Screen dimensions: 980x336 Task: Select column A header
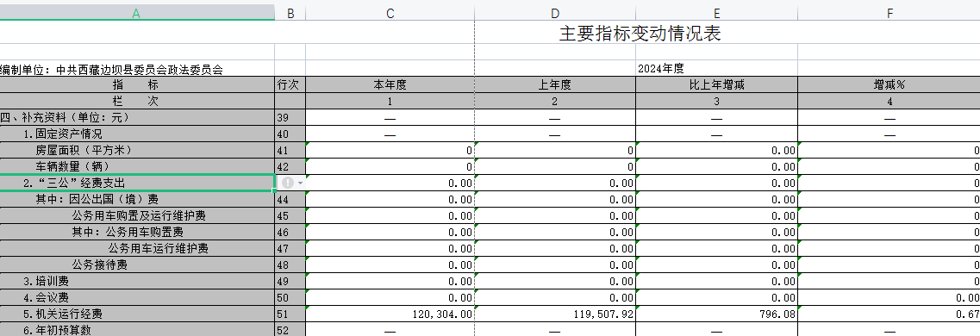pyautogui.click(x=137, y=13)
